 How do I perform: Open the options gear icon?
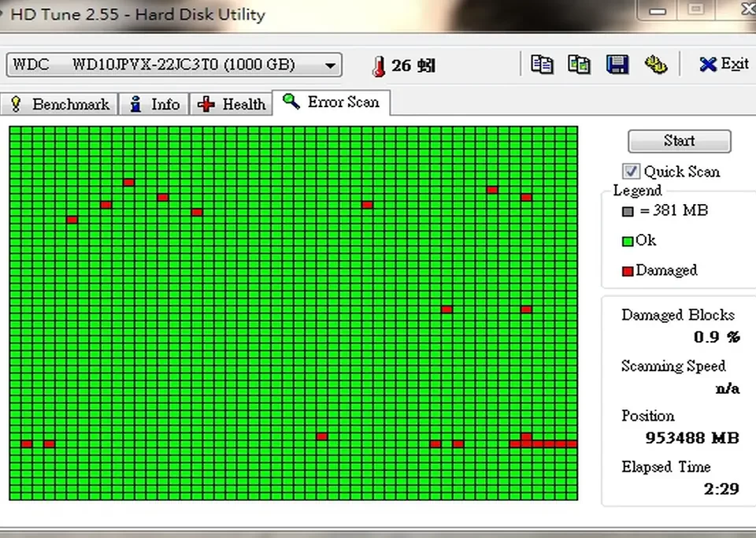point(655,65)
